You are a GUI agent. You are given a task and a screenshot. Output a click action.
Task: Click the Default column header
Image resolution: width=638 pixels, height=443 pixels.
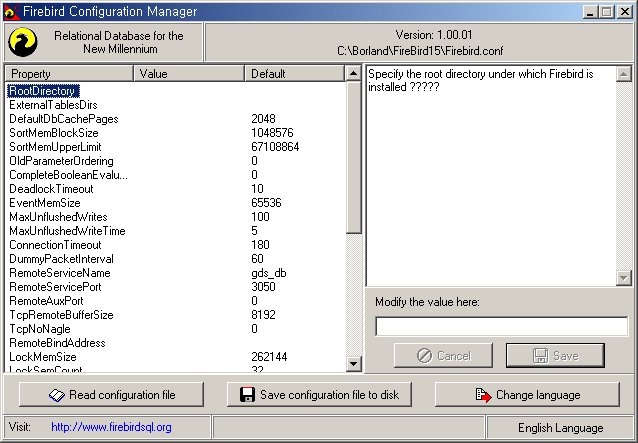click(295, 74)
